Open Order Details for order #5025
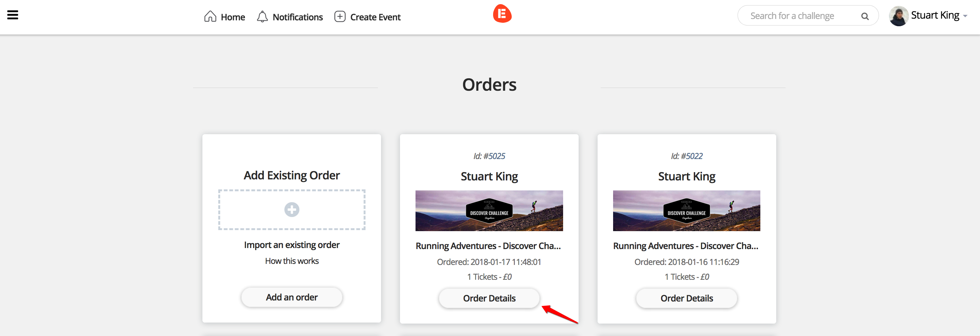 (489, 298)
